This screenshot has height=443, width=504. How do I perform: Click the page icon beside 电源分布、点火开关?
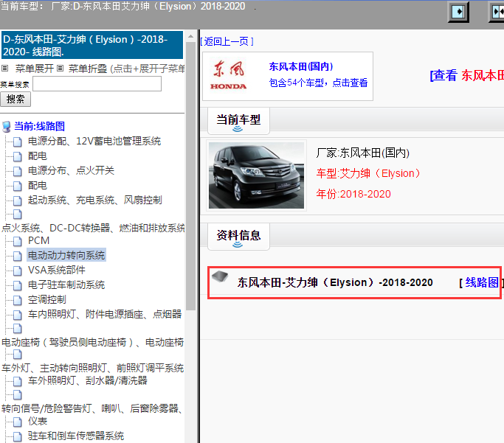tap(18, 171)
